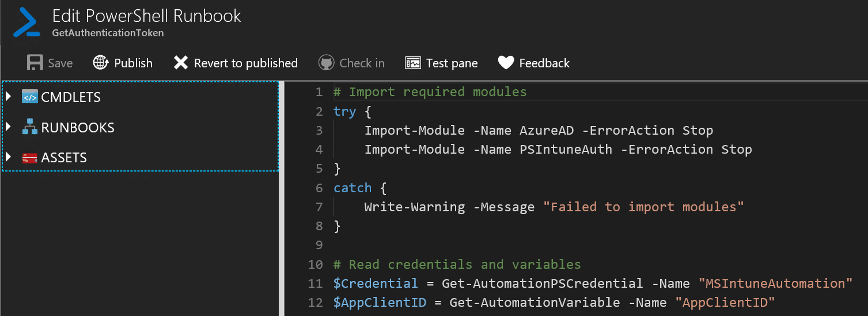Click line number 11 in the gutter

tap(316, 283)
